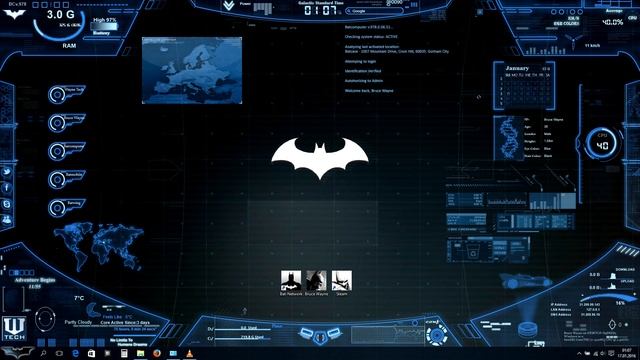Viewport: 640px width, 360px height.
Task: Open Twitter from the left sidebar
Action: 7,172
